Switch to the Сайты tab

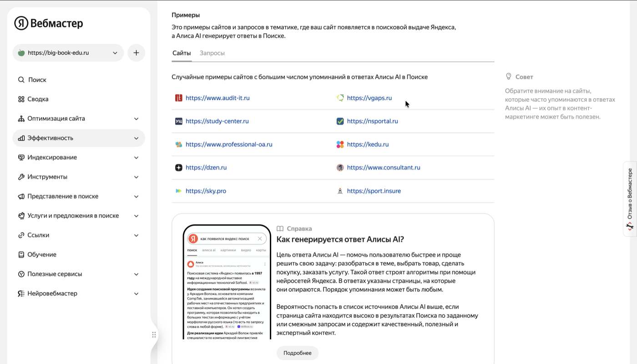click(x=182, y=53)
